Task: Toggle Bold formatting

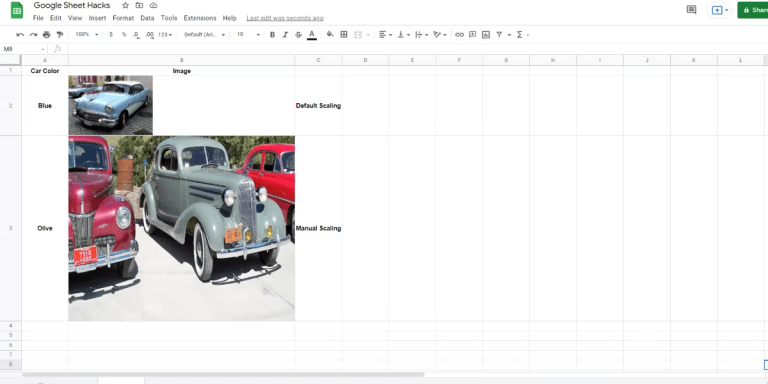Action: tap(272, 35)
